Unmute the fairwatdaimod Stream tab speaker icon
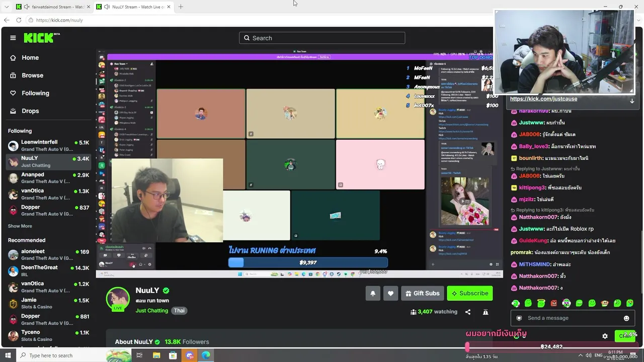 26,7
